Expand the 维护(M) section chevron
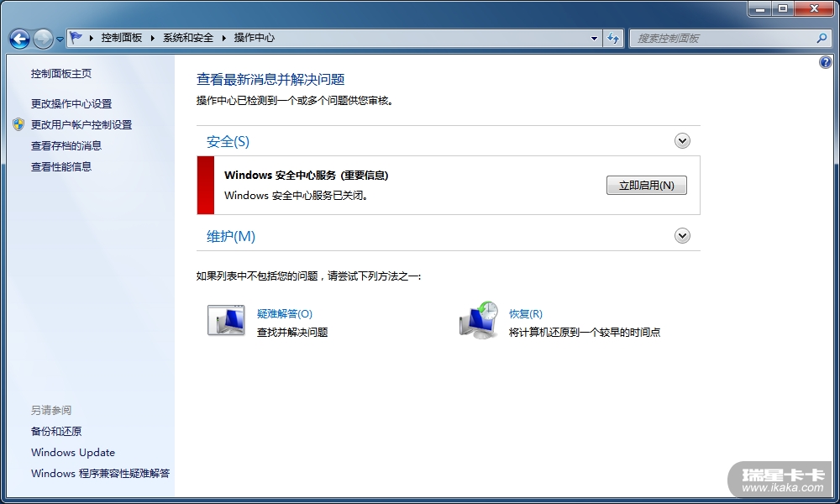 click(x=682, y=236)
